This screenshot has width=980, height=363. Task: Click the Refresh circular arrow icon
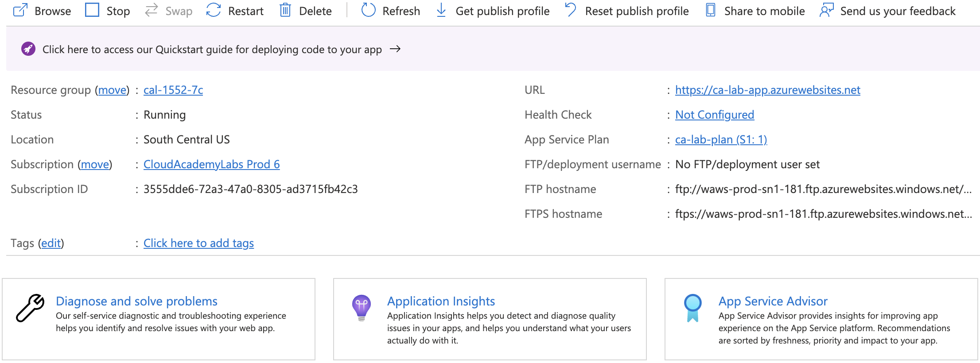(x=369, y=10)
